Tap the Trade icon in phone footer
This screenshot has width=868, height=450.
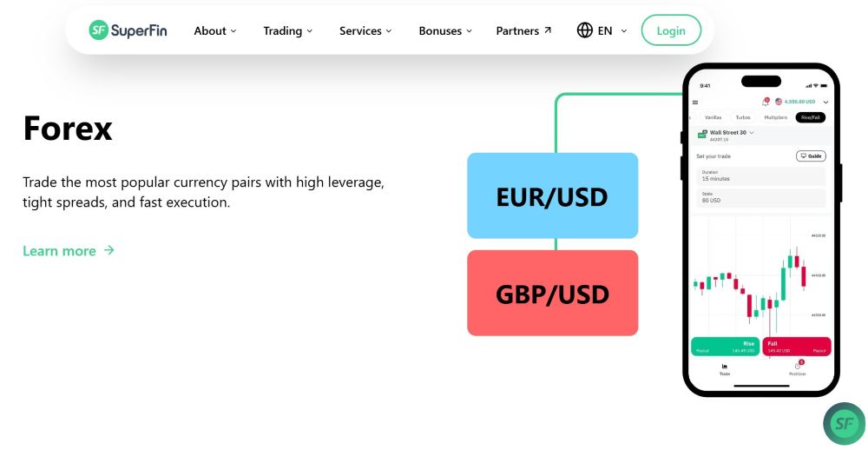click(x=725, y=368)
